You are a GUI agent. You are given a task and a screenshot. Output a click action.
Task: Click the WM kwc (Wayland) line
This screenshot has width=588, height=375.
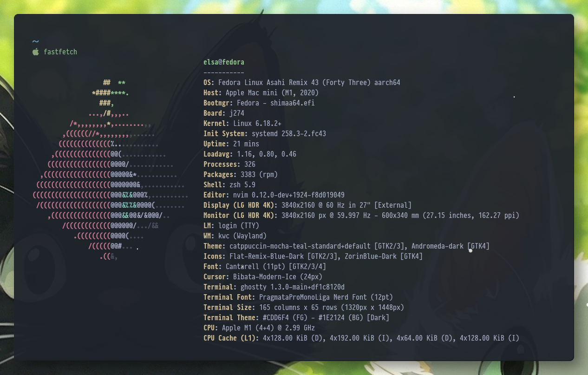click(235, 236)
